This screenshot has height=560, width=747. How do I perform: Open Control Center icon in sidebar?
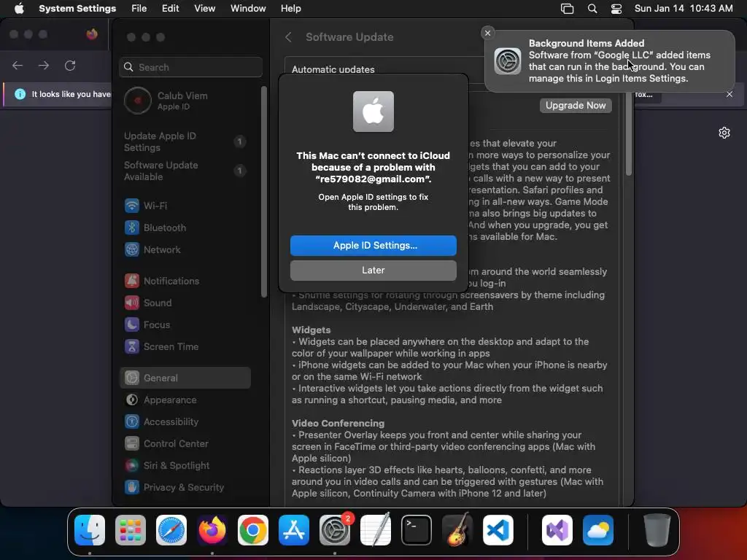pyautogui.click(x=132, y=444)
